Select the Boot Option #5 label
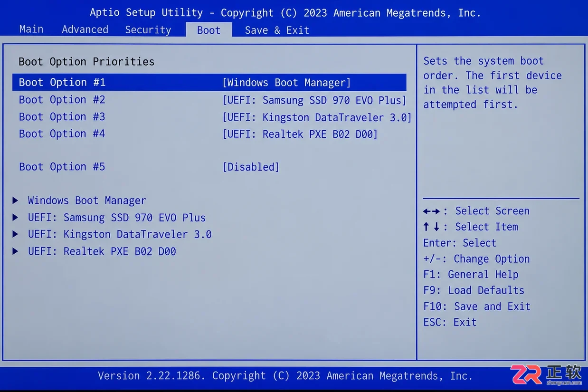588x392 pixels. (x=62, y=167)
